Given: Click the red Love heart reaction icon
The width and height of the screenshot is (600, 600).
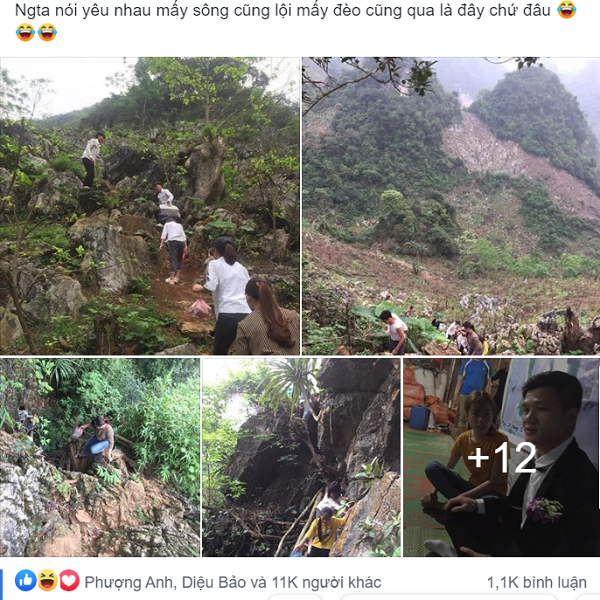Looking at the screenshot, I should pyautogui.click(x=69, y=580).
